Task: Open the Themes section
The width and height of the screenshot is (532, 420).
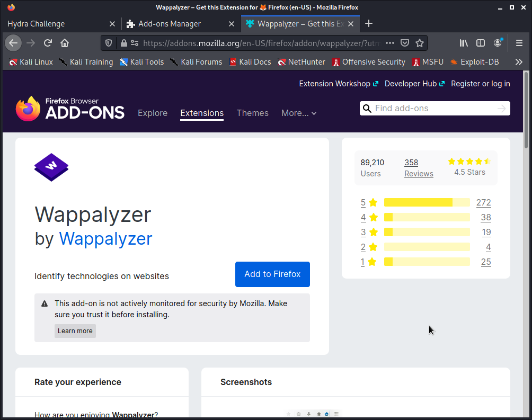Action: click(x=252, y=113)
